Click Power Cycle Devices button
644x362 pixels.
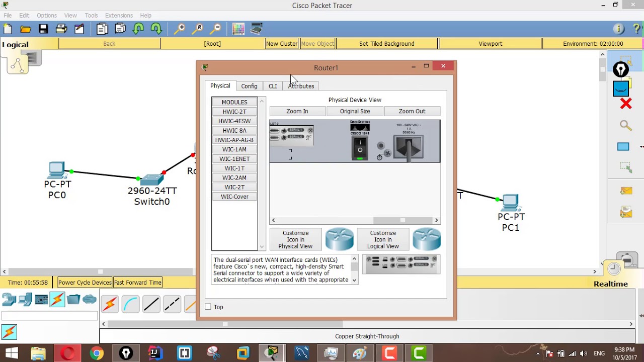85,283
